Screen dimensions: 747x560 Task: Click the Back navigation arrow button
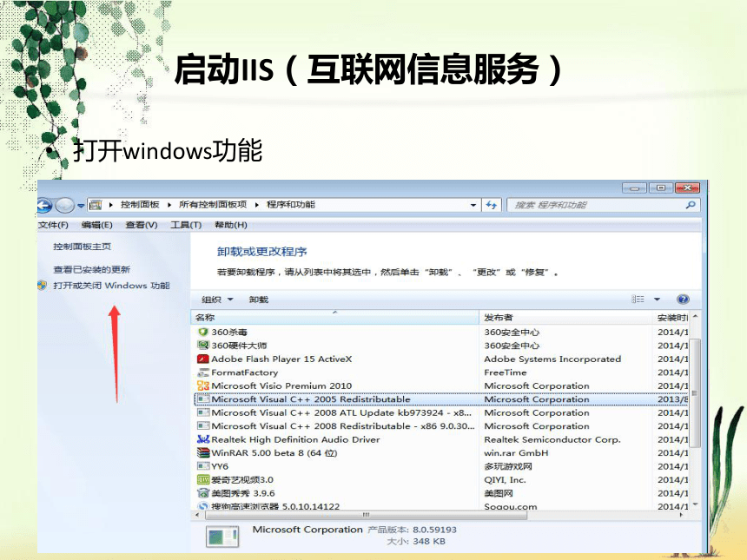pyautogui.click(x=44, y=205)
